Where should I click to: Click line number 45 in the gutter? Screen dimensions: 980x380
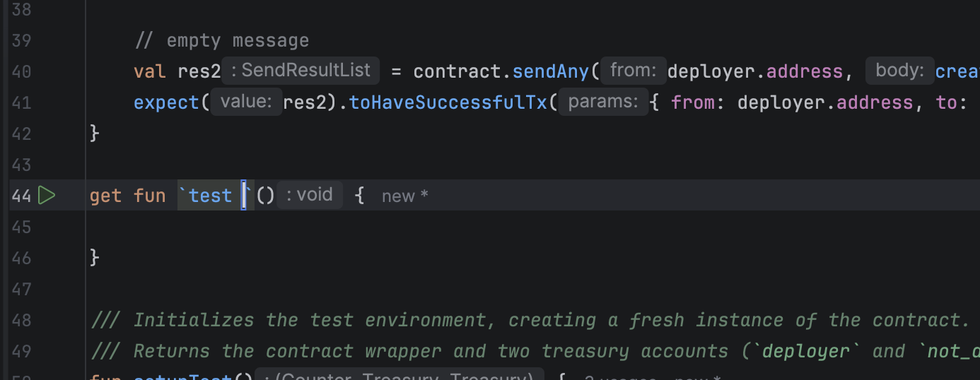coord(21,227)
